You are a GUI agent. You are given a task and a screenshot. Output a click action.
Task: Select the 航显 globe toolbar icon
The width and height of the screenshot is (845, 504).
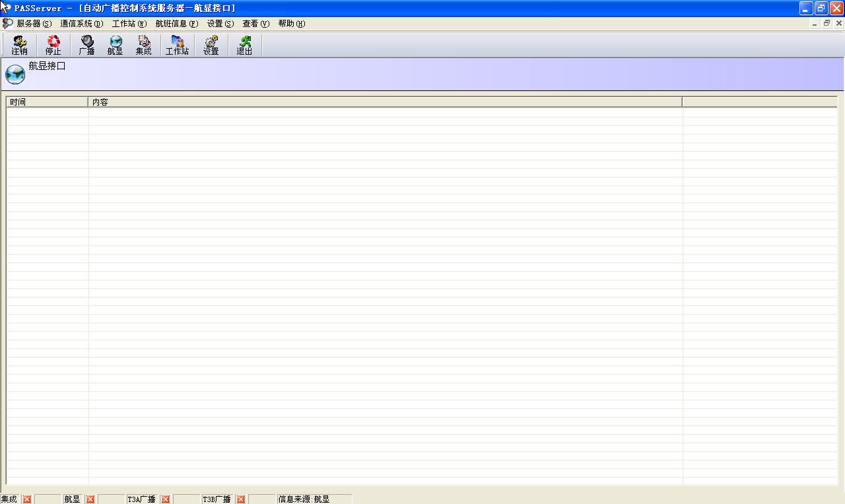click(x=116, y=45)
